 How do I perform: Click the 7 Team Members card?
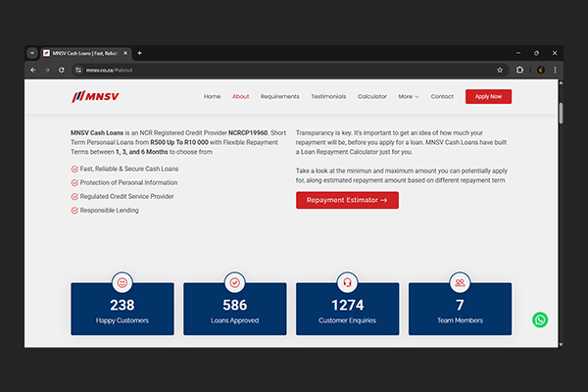tap(460, 309)
